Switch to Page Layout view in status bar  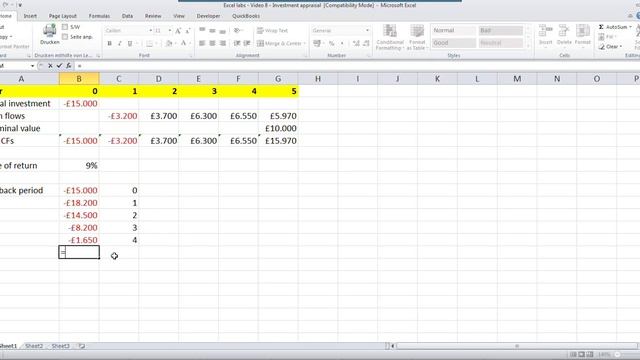[x=582, y=354]
